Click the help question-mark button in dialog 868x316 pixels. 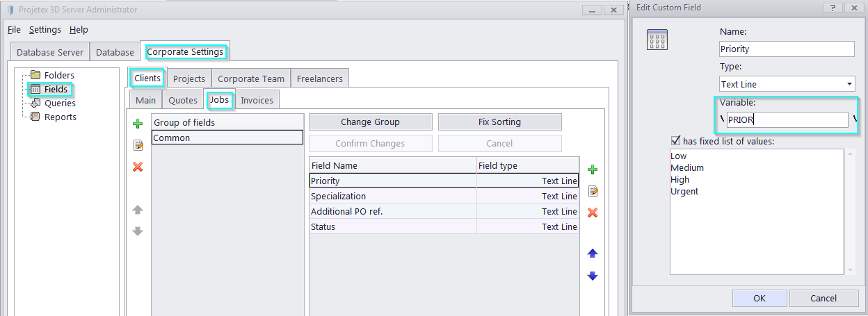(x=832, y=8)
